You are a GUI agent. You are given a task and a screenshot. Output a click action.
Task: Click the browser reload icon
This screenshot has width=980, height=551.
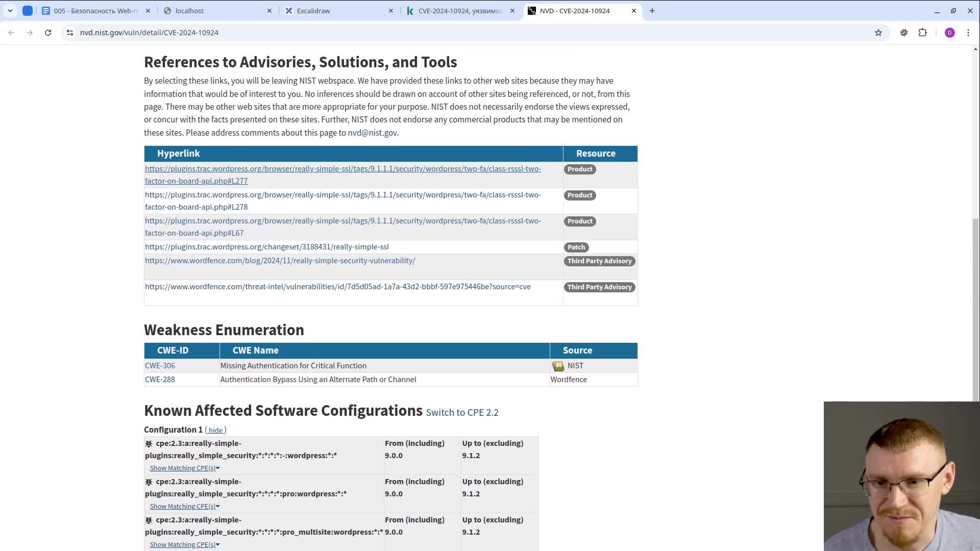48,33
